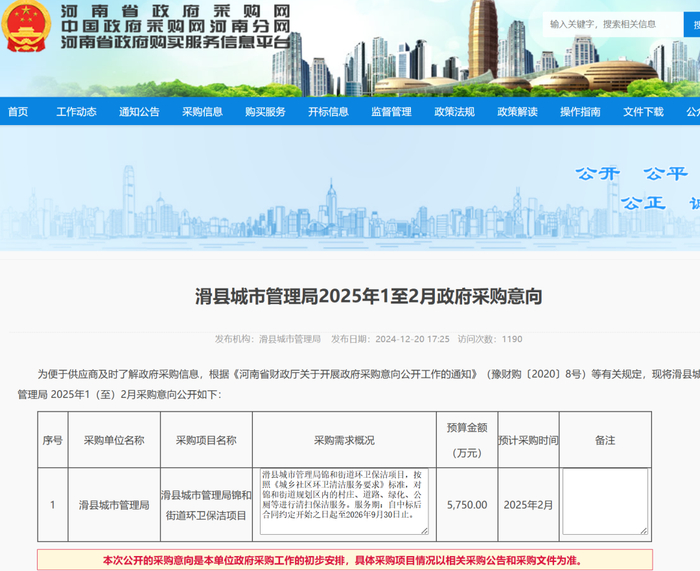Click the red disclaimer notice 本次公开的采购意向
This screenshot has height=571, width=700.
345,560
